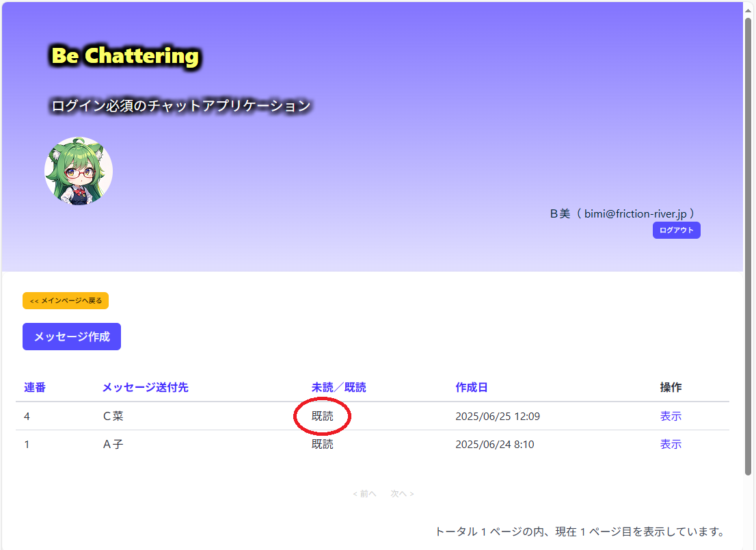Click the メッセージ作成 button
756x550 pixels.
pos(72,337)
